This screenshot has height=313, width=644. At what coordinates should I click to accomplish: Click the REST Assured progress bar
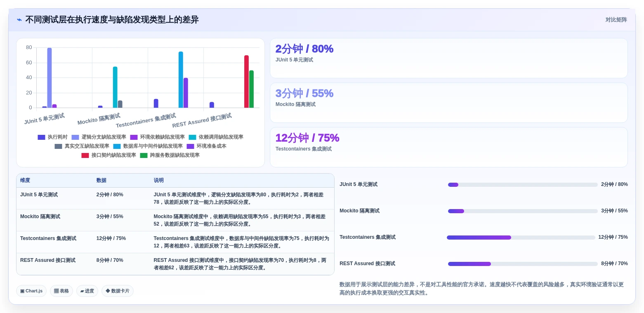(x=523, y=264)
